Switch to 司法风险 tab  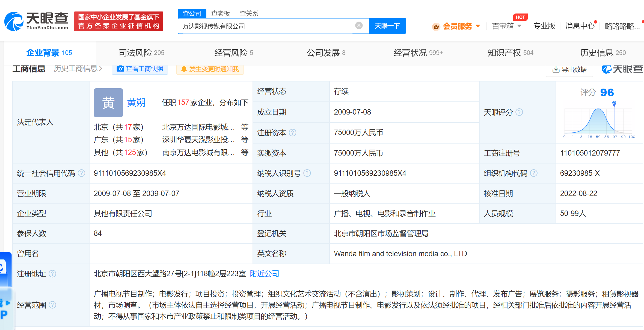(141, 53)
